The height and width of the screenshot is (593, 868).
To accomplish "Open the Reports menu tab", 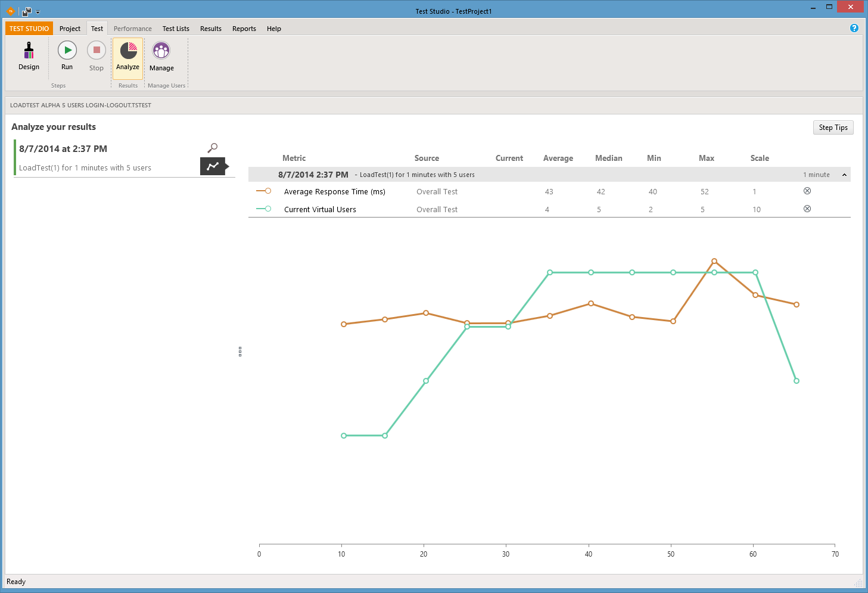I will point(244,29).
